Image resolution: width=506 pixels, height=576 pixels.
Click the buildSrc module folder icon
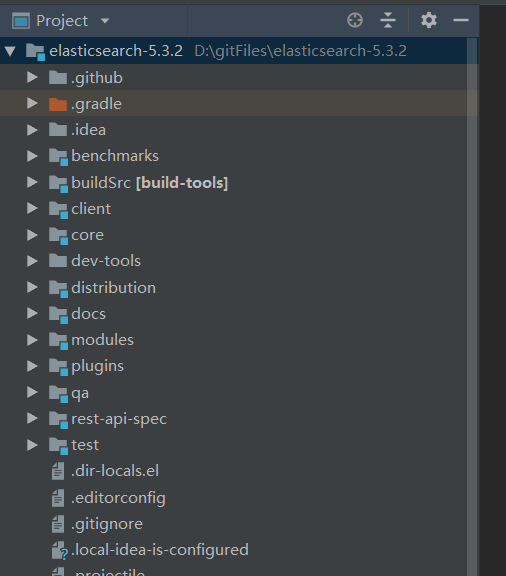[58, 184]
